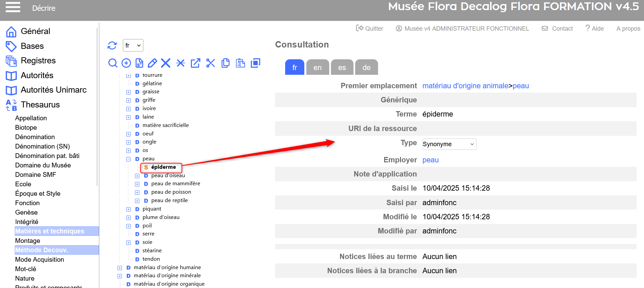Open the Type Synonyme dropdown
Viewport: 644px width, 288px height.
(449, 144)
